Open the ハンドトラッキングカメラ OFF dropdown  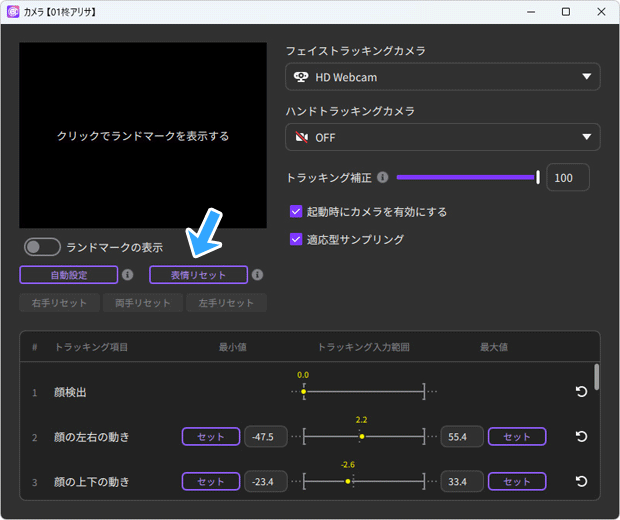click(x=442, y=137)
